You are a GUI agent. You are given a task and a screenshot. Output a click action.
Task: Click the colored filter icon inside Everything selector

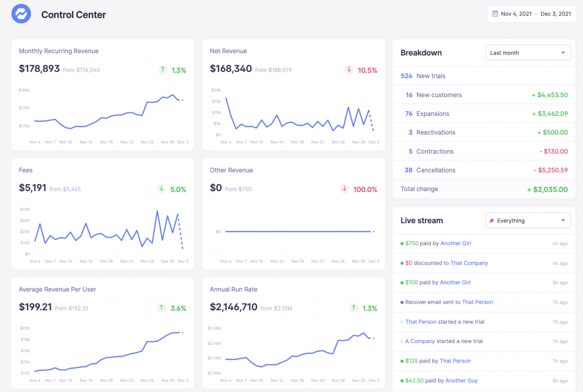click(492, 220)
